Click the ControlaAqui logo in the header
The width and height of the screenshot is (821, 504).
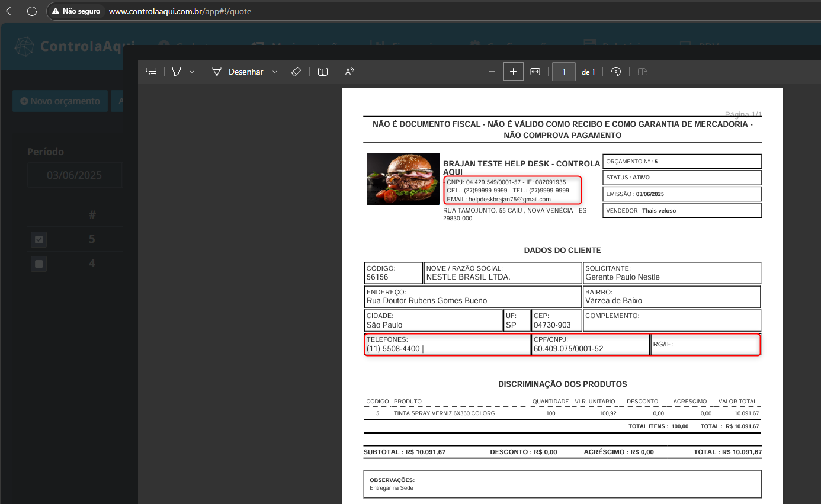[75, 46]
